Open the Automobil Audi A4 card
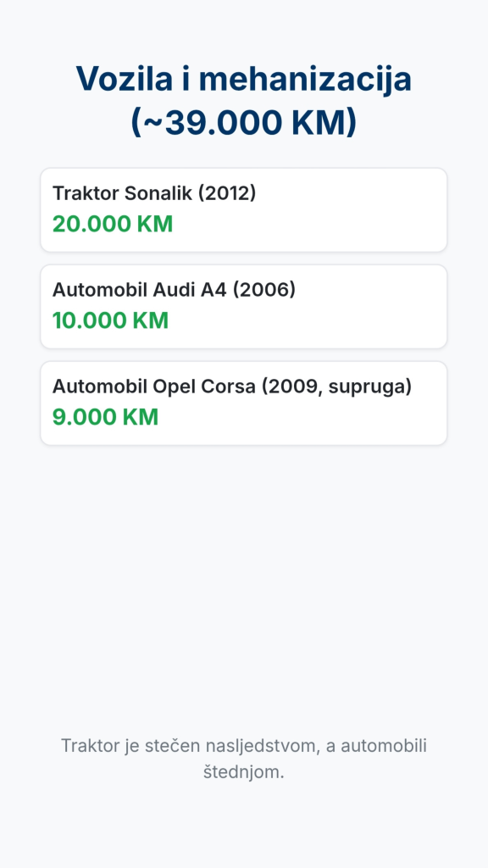This screenshot has width=488, height=868. (x=243, y=307)
